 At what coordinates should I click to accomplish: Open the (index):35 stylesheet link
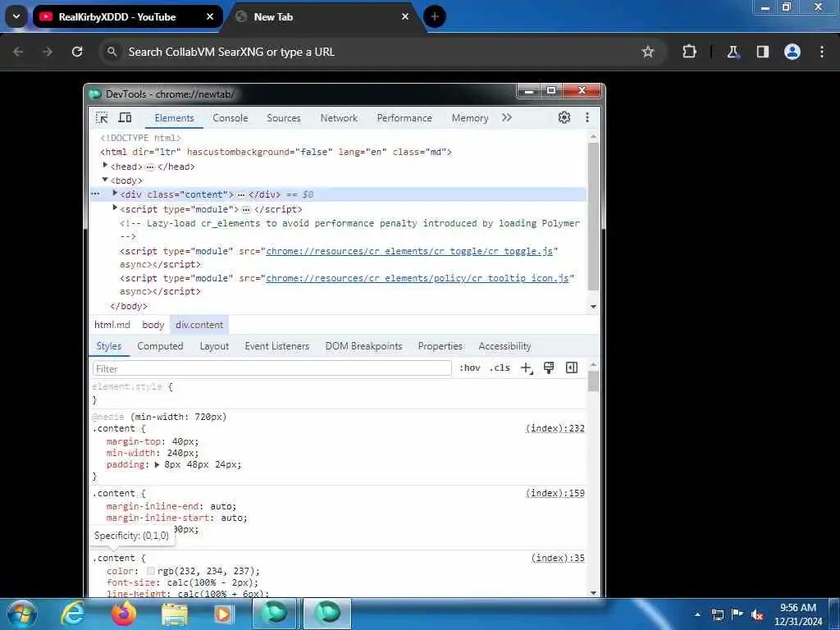558,558
